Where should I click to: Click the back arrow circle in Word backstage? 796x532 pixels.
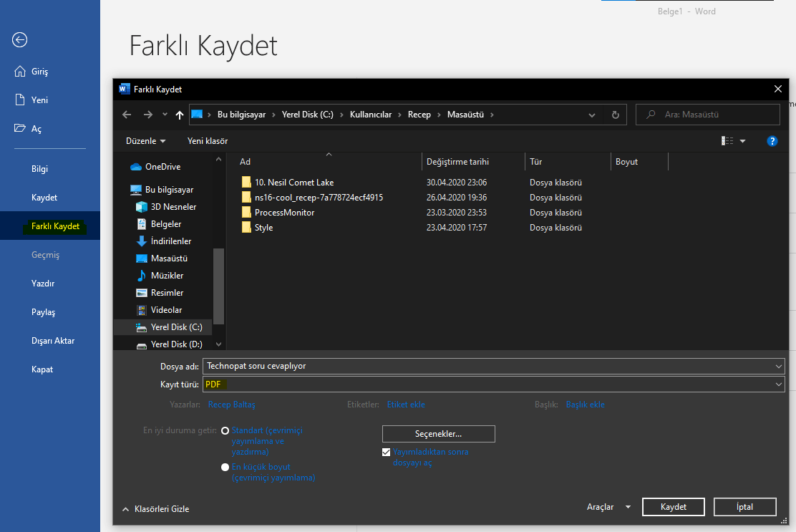click(20, 39)
